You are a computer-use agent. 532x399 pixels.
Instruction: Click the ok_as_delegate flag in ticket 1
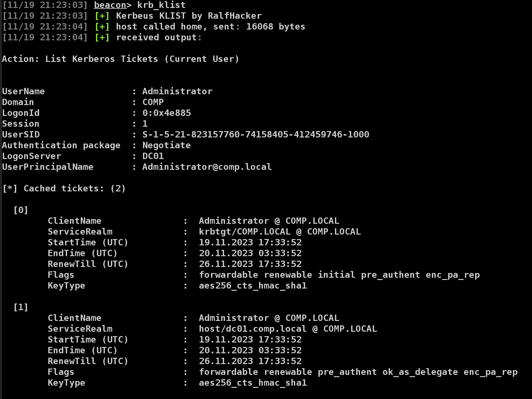(420, 372)
